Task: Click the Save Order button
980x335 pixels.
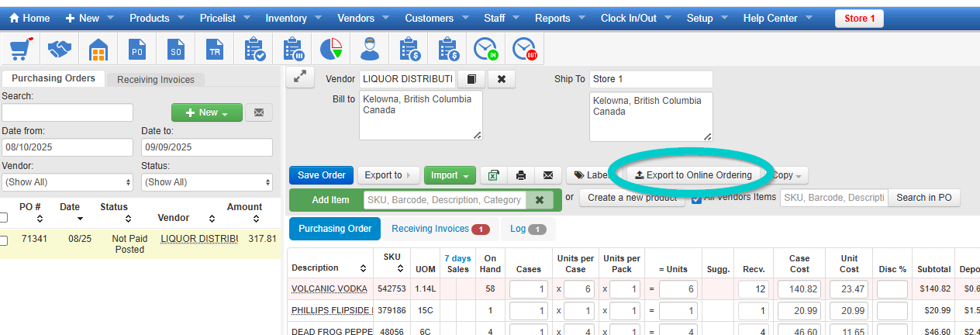Action: click(322, 175)
